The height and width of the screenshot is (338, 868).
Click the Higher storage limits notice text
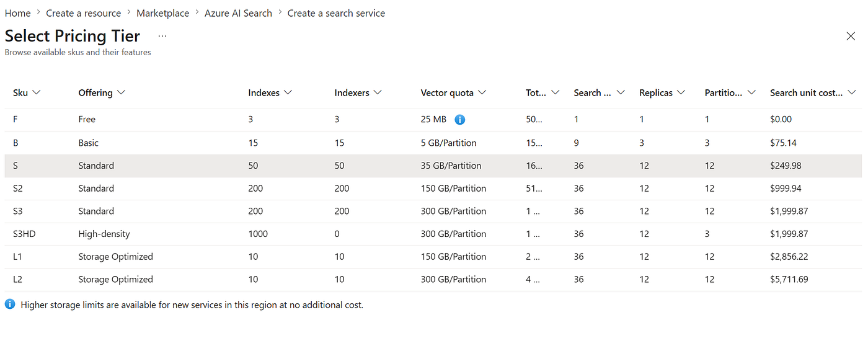click(192, 305)
